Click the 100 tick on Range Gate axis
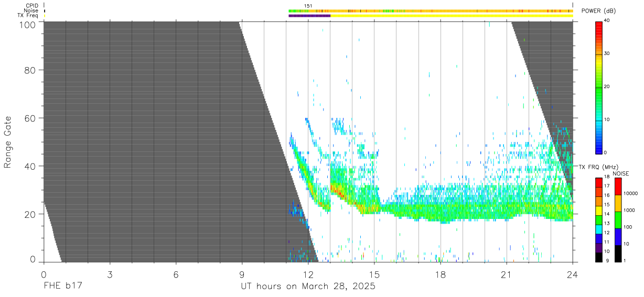This screenshot has height=297, width=644. (28, 25)
